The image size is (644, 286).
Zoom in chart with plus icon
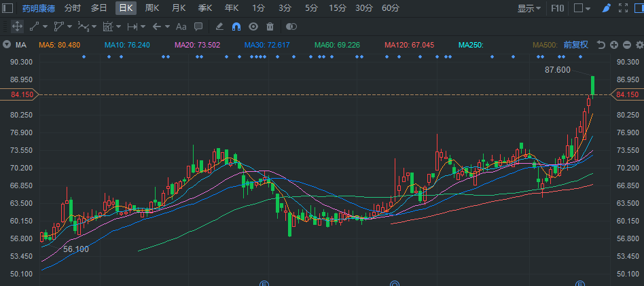[613, 45]
